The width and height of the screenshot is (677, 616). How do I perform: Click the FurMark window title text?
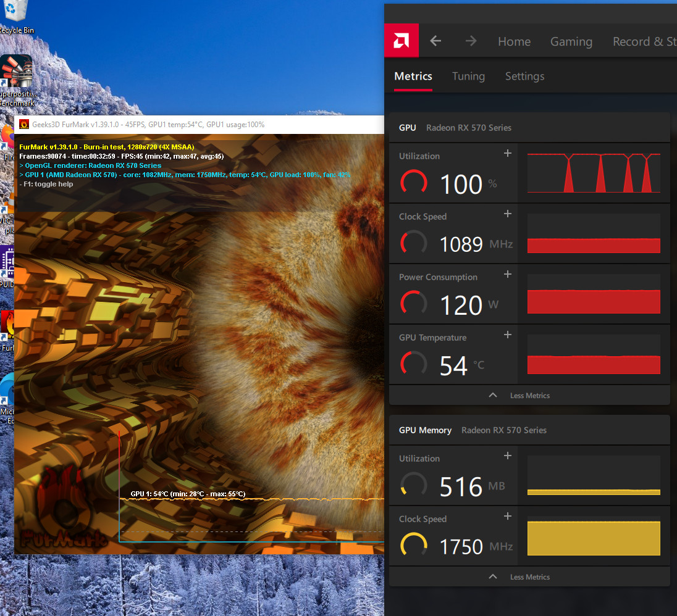click(x=148, y=125)
